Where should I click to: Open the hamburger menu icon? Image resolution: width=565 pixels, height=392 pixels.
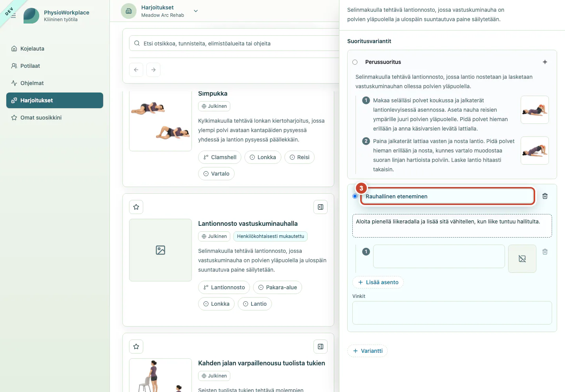(13, 16)
